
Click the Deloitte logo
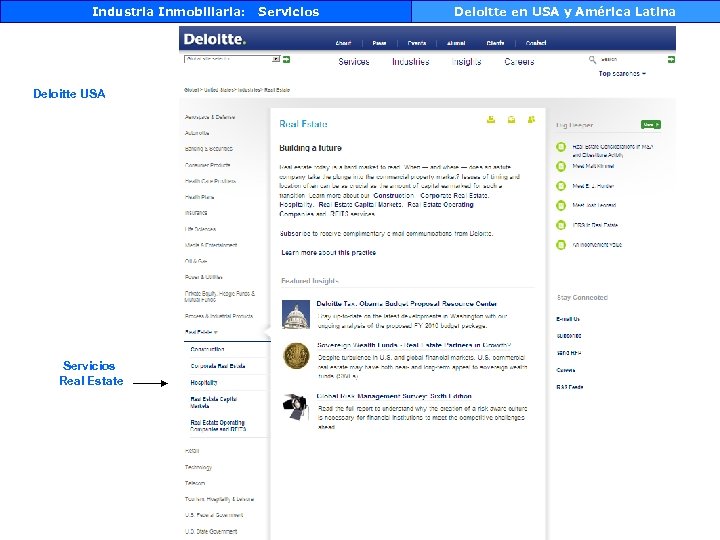[x=214, y=39]
